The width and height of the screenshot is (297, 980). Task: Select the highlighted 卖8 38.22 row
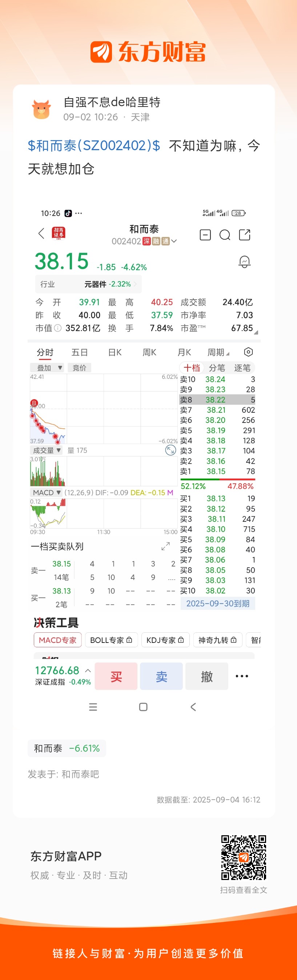tap(217, 400)
